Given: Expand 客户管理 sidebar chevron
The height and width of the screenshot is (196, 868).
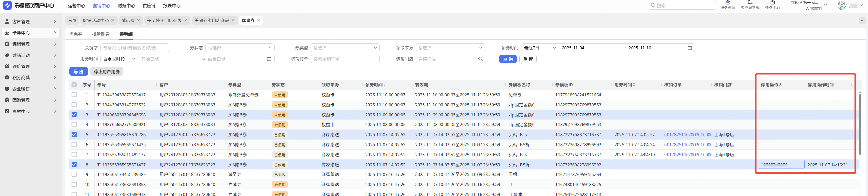Looking at the screenshot, I should point(55,21).
